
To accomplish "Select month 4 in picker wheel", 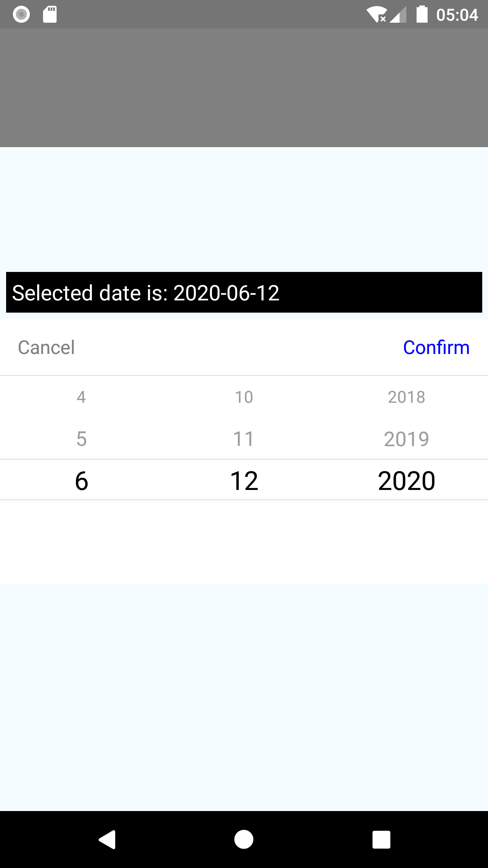I will pos(81,397).
